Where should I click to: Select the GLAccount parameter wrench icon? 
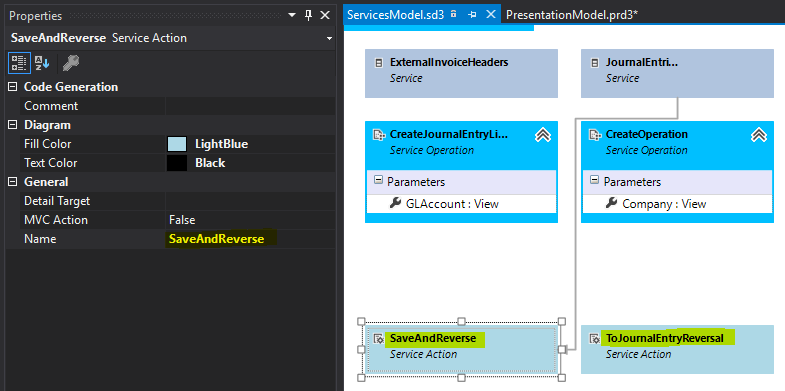[395, 203]
